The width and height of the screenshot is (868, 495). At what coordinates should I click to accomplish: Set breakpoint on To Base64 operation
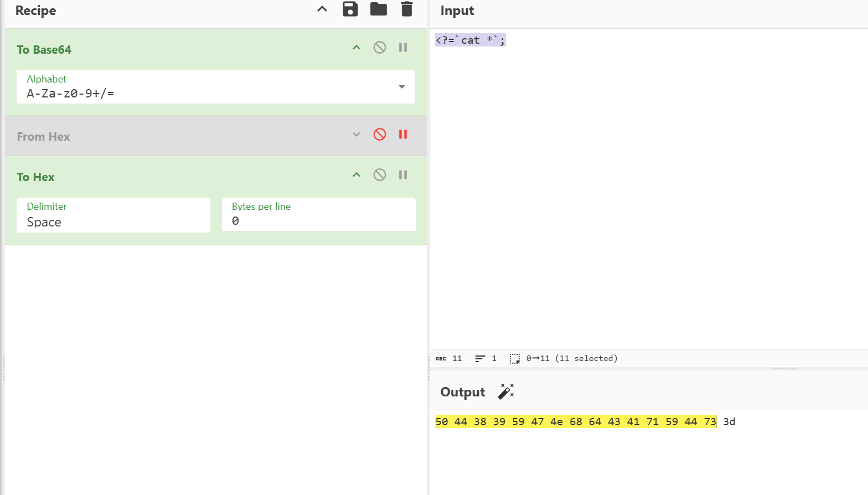click(x=403, y=48)
